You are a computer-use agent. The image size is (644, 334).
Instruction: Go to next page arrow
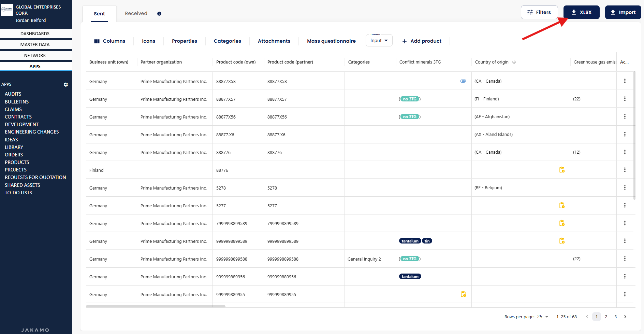tap(625, 317)
